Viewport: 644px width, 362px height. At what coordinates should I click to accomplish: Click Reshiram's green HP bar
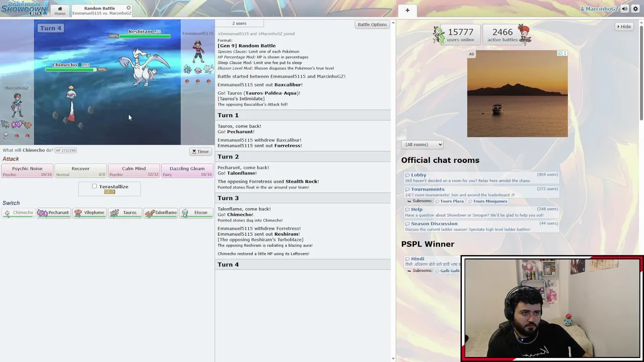[x=145, y=36]
